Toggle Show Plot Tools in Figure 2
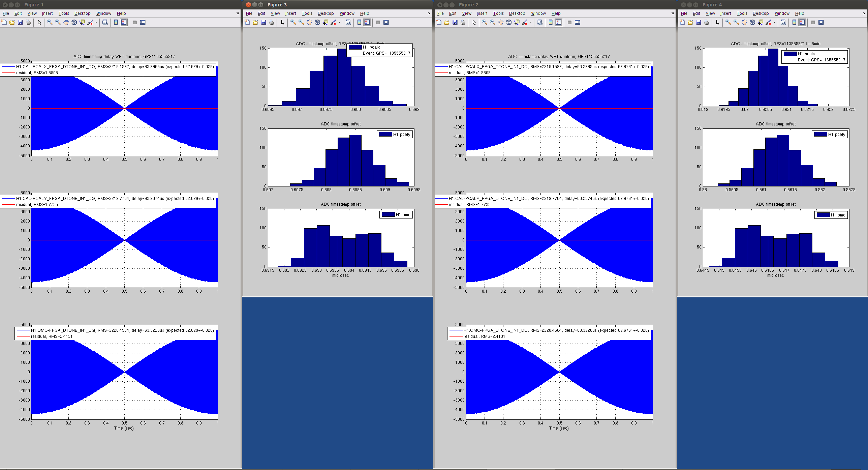The height and width of the screenshot is (470, 868). 578,22
